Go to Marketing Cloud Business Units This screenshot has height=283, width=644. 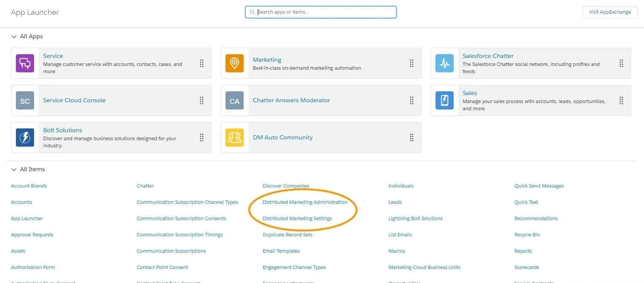(424, 267)
